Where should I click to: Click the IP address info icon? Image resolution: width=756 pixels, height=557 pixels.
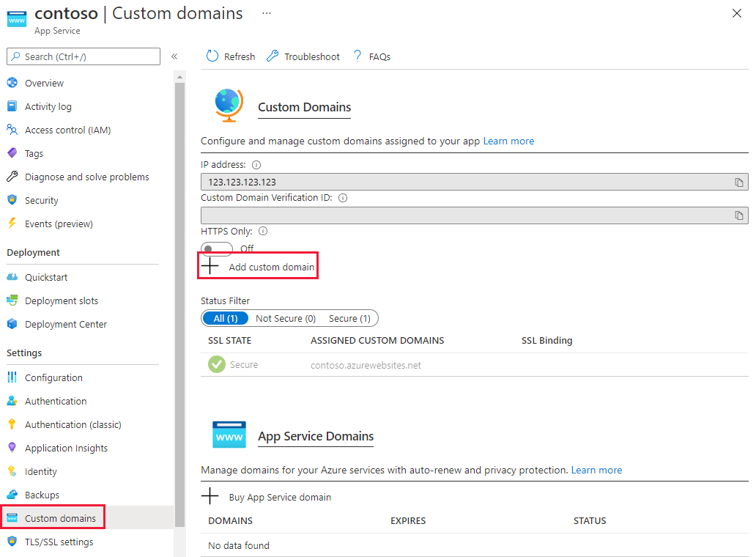point(256,165)
